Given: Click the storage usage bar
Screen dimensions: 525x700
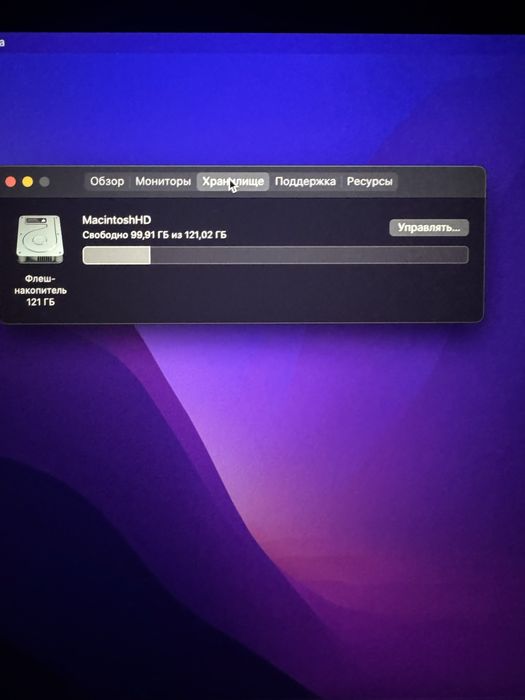Looking at the screenshot, I should (x=275, y=255).
